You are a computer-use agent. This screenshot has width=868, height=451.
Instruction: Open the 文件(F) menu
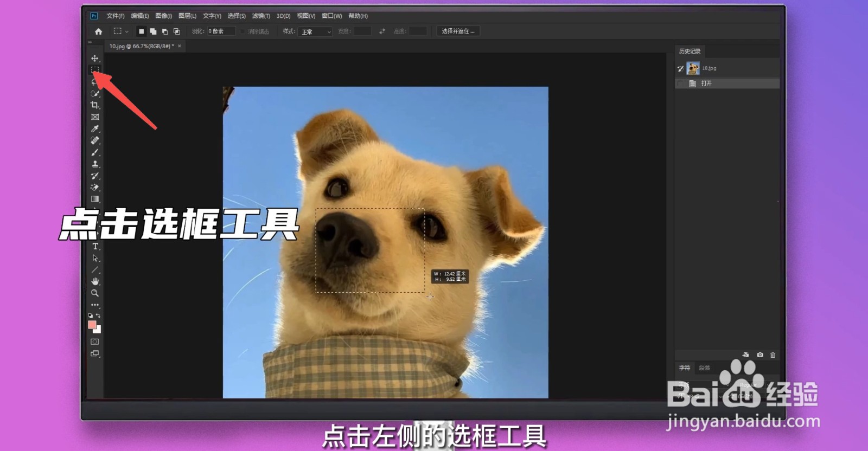click(x=116, y=16)
